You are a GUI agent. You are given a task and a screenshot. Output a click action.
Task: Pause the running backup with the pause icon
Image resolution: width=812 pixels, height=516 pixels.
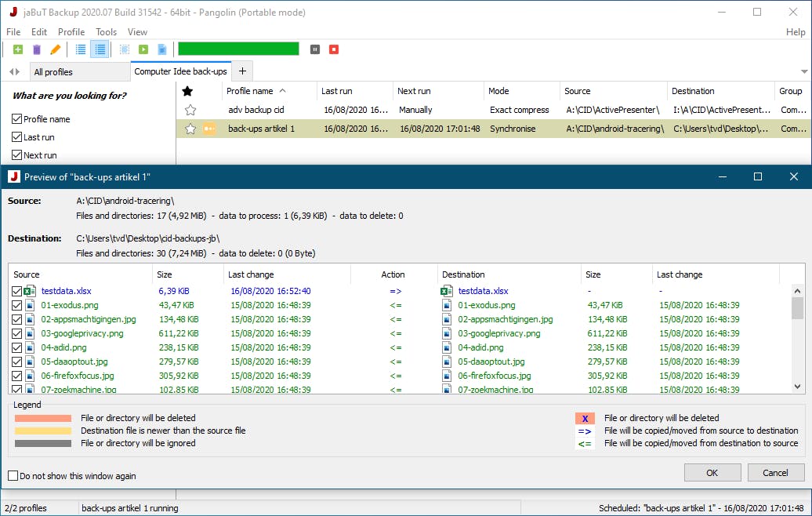coord(315,49)
